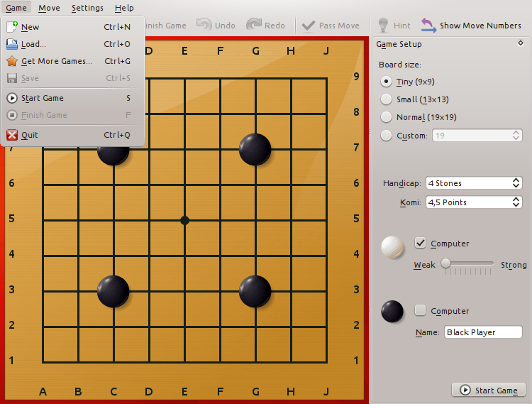Screen dimensions: 532x404
Task: Open the Settings menu
Action: (x=87, y=8)
